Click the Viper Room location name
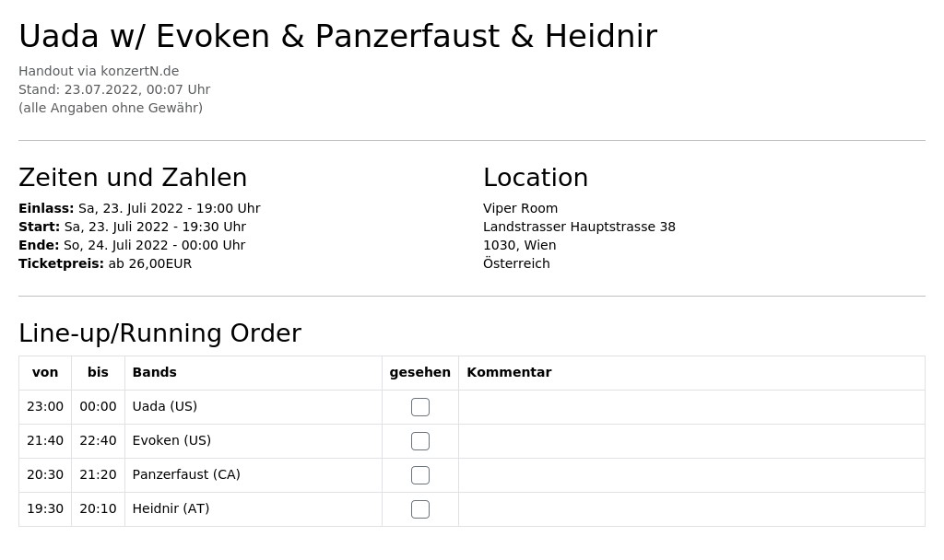The height and width of the screenshot is (560, 944). tap(520, 208)
